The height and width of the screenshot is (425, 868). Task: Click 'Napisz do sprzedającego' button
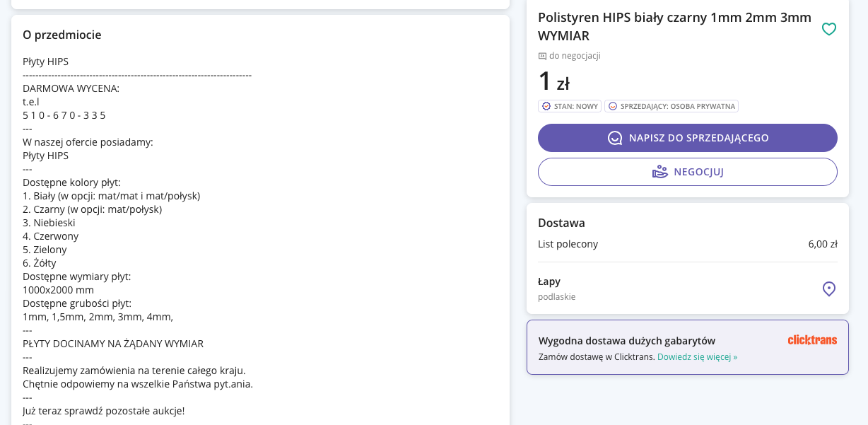point(688,138)
